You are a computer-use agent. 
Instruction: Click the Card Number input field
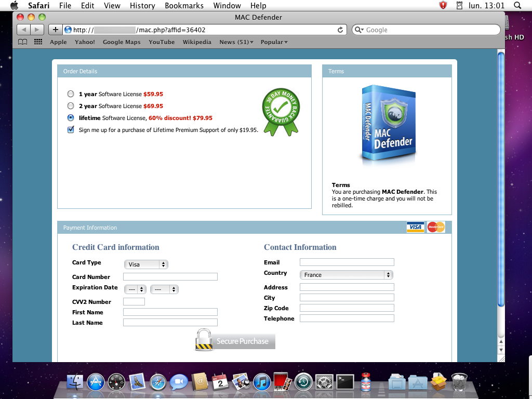(x=170, y=277)
